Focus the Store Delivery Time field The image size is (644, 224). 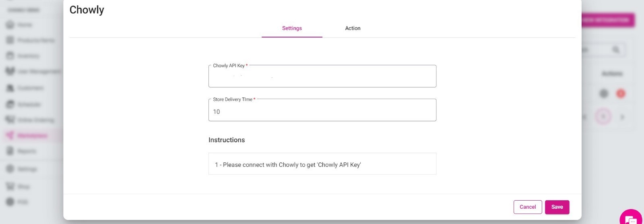coord(322,110)
